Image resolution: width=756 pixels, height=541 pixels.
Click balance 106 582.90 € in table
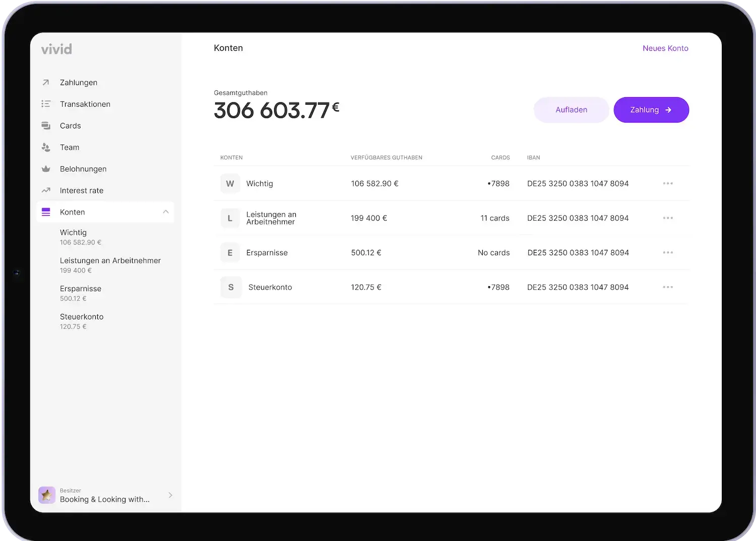tap(374, 184)
